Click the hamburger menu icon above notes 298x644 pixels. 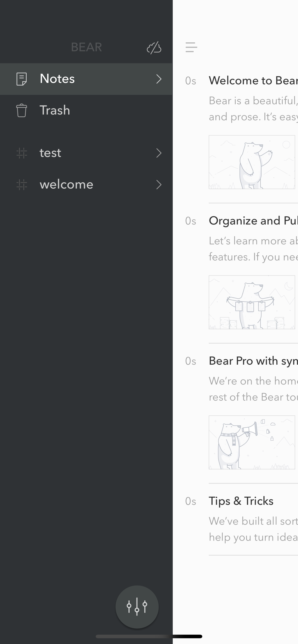(x=191, y=47)
